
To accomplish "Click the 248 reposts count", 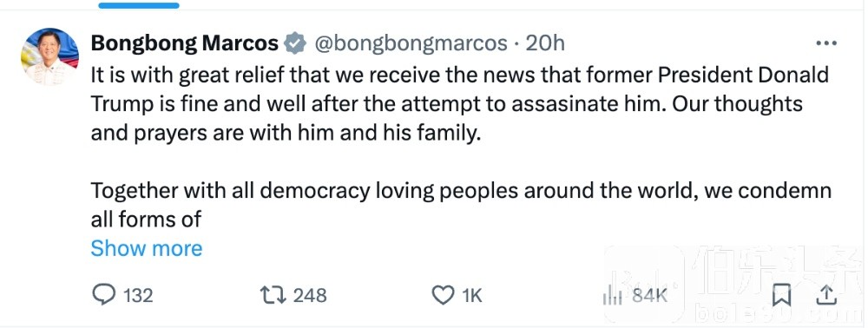I will point(310,295).
